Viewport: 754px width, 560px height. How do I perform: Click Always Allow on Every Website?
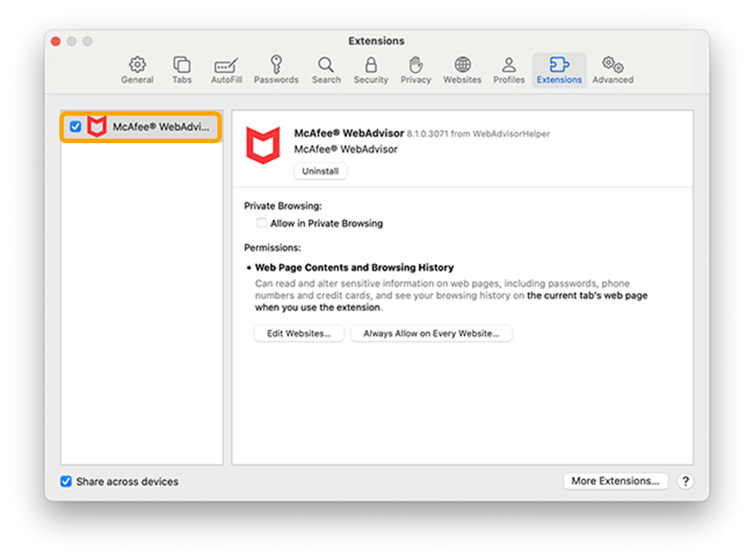431,334
